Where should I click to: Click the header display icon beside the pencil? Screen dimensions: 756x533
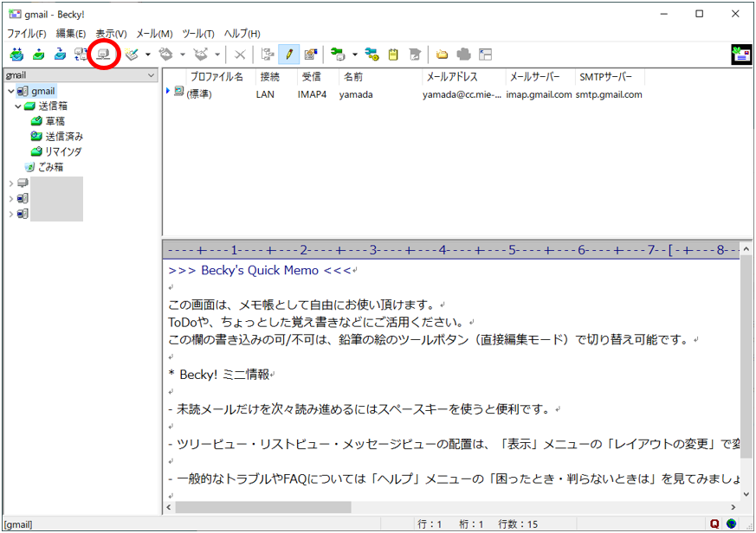tap(311, 55)
